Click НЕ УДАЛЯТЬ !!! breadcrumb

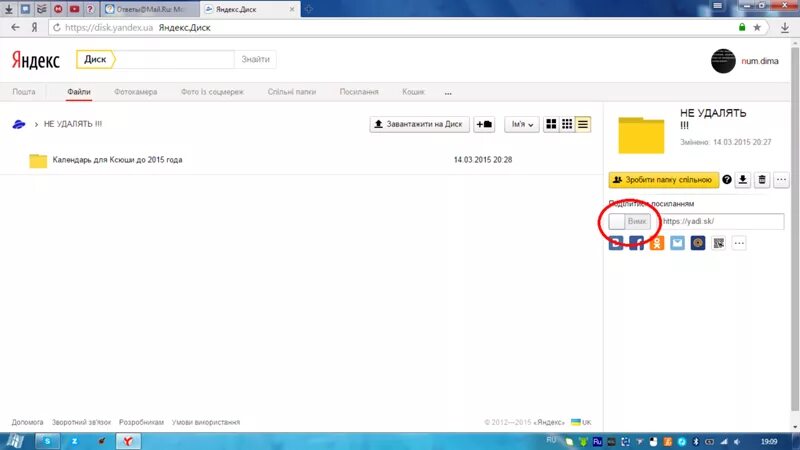click(x=73, y=124)
